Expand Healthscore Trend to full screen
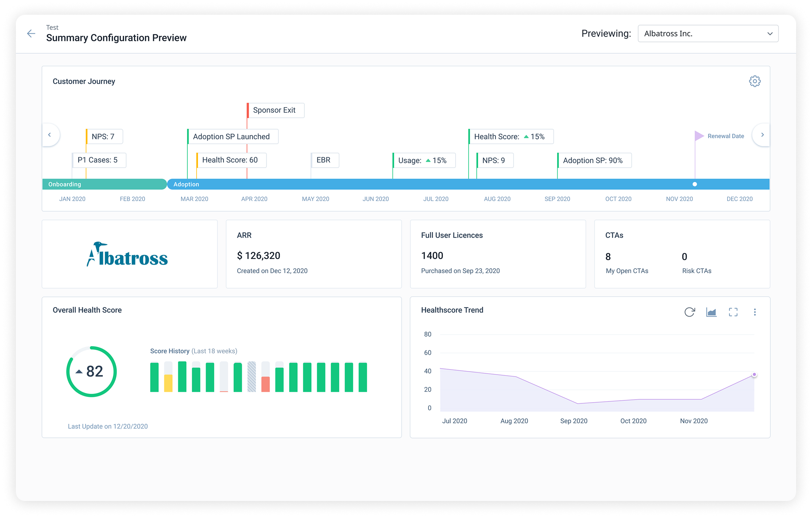Image resolution: width=812 pixels, height=518 pixels. (733, 312)
